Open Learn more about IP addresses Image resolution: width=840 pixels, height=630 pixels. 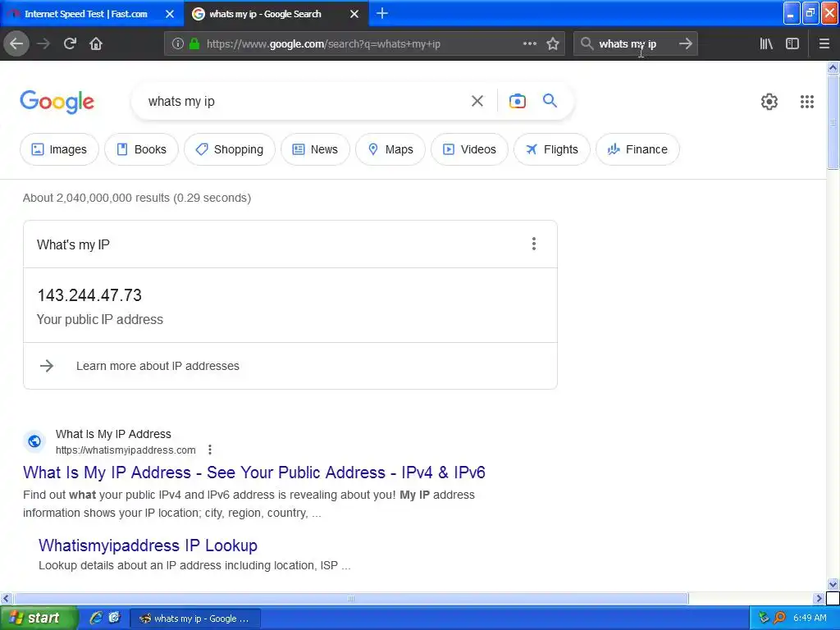tap(157, 366)
